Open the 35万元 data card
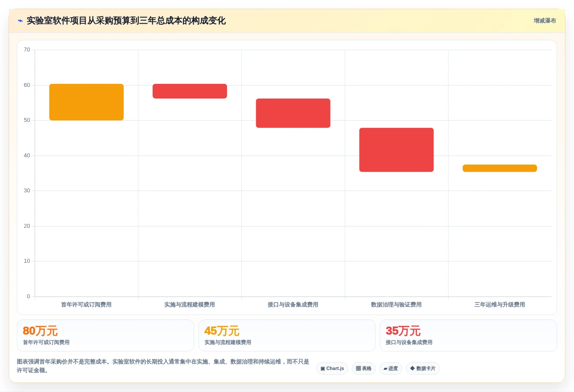This screenshot has height=392, width=574. click(468, 335)
